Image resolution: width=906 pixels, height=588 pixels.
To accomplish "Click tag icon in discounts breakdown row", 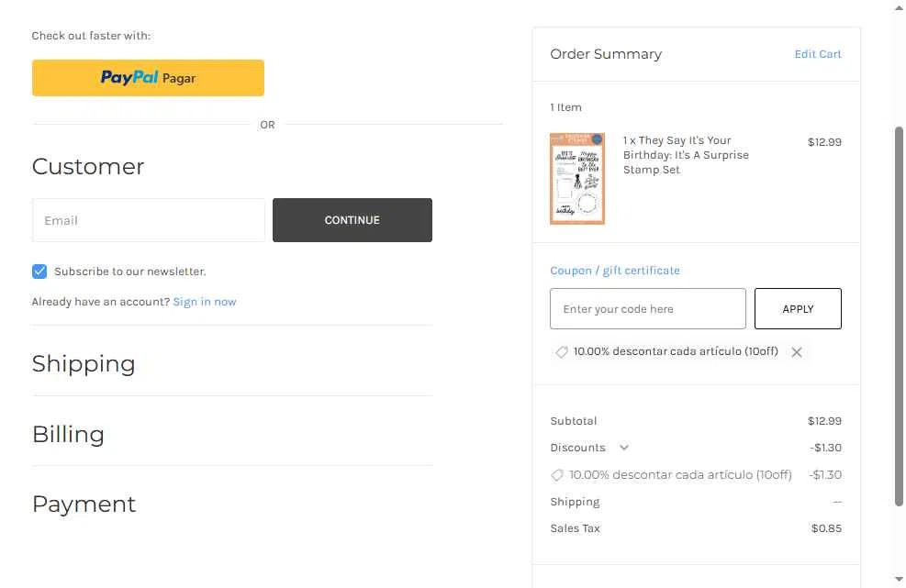I will tap(557, 475).
